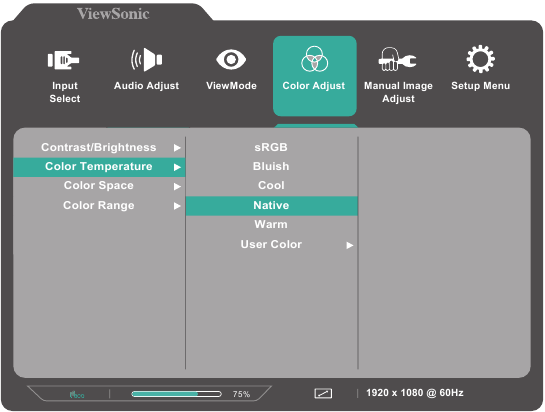Open the Input Select plug icon
The image size is (545, 412).
(x=63, y=60)
